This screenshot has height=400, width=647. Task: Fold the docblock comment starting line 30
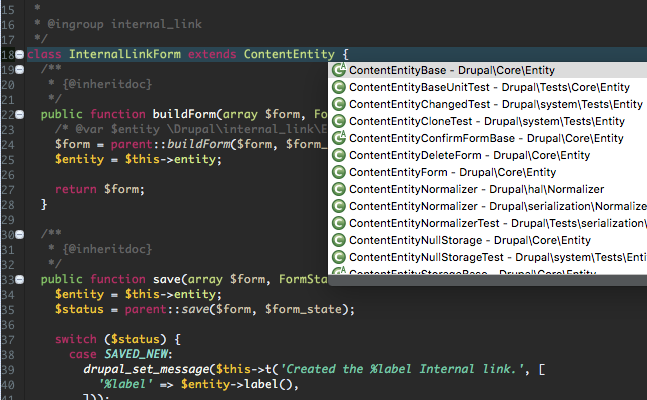click(20, 233)
